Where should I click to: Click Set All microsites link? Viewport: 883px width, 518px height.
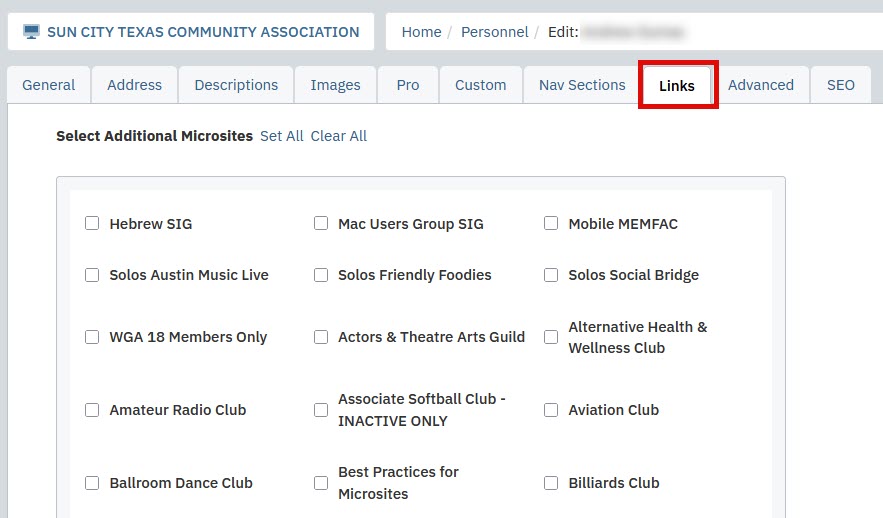282,136
